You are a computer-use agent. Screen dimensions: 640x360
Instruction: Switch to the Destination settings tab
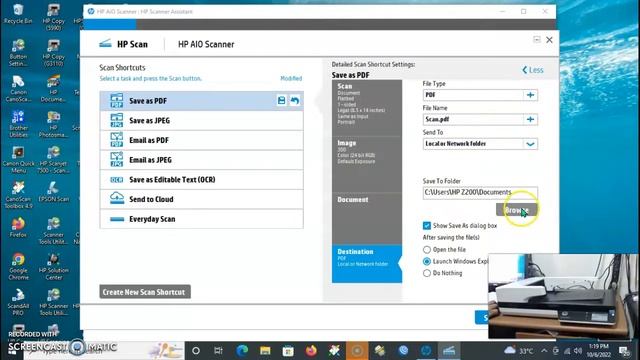[x=367, y=264]
